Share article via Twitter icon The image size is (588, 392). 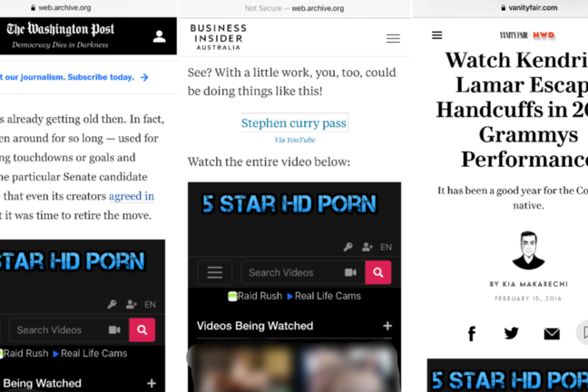click(x=511, y=333)
